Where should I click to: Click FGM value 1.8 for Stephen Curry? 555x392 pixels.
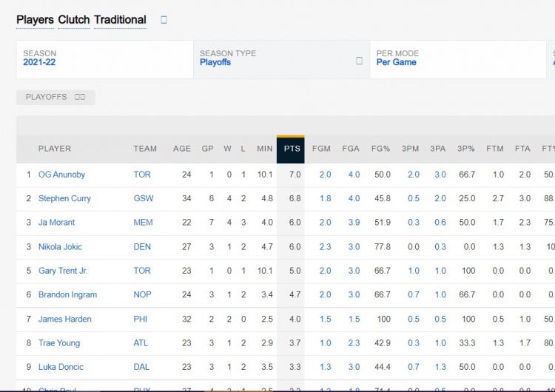(x=325, y=198)
